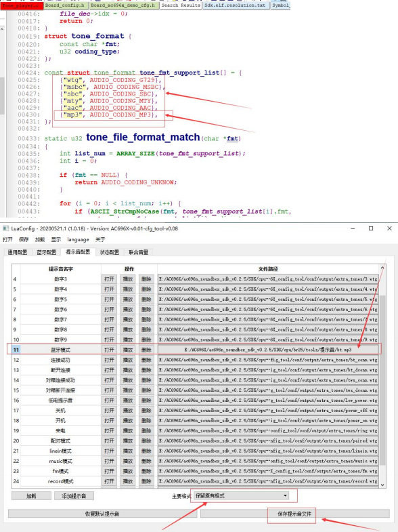Screen dimensions: 398x532
Task: Switch to the 通用配置 tab
Action: [18, 252]
